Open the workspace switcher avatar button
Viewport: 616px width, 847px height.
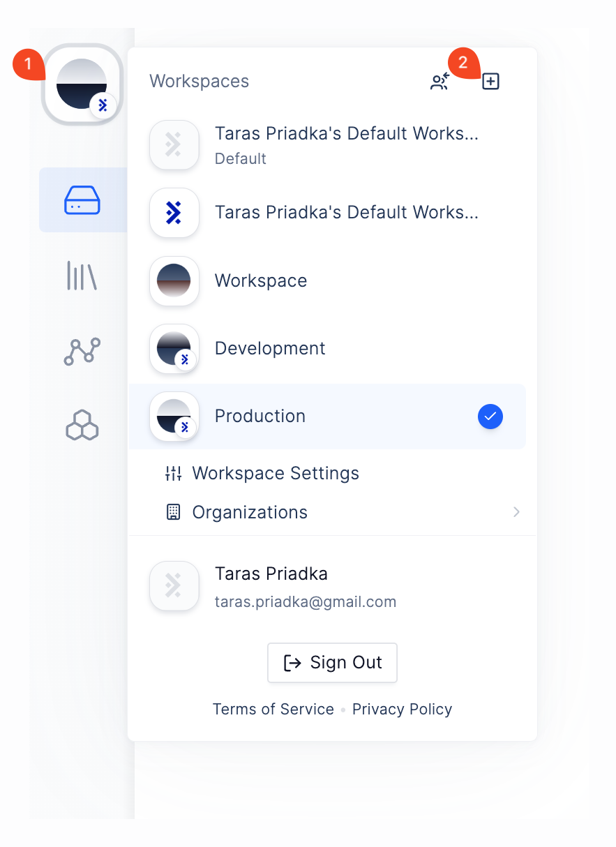[82, 84]
